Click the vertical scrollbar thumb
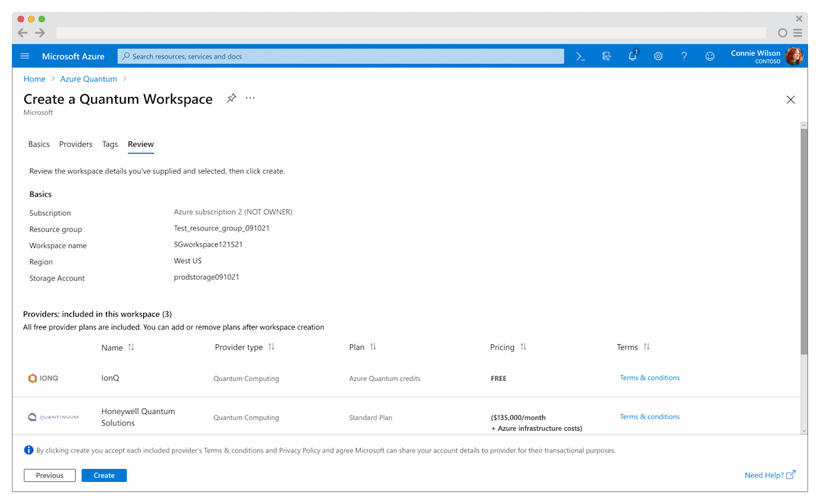Image resolution: width=820 pixels, height=504 pixels. tap(804, 242)
